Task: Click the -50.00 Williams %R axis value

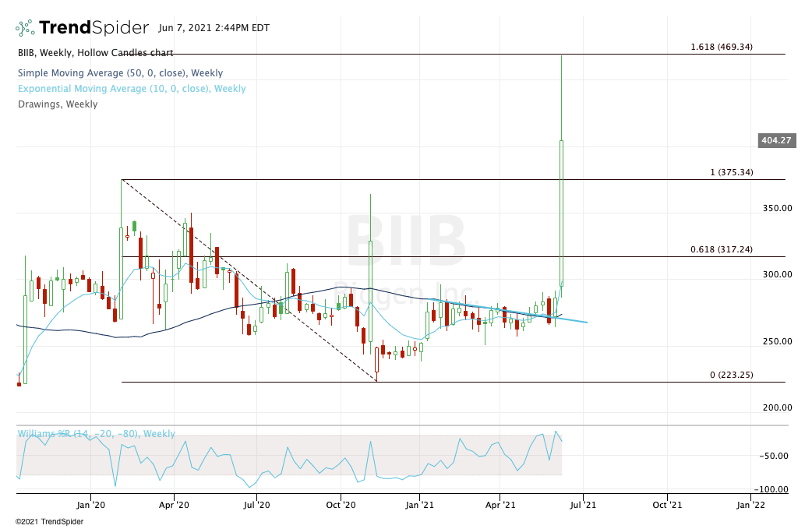Action: tap(774, 456)
